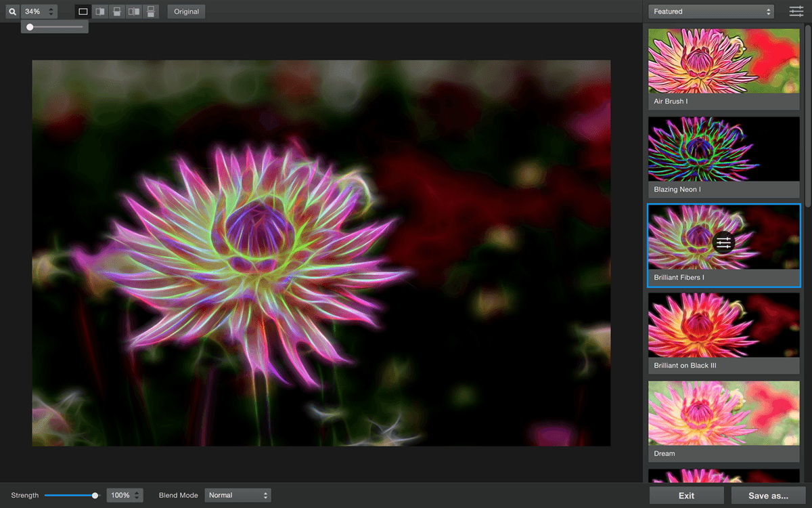This screenshot has width=812, height=508.
Task: Select the horizontal split preview mode
Action: (x=117, y=12)
